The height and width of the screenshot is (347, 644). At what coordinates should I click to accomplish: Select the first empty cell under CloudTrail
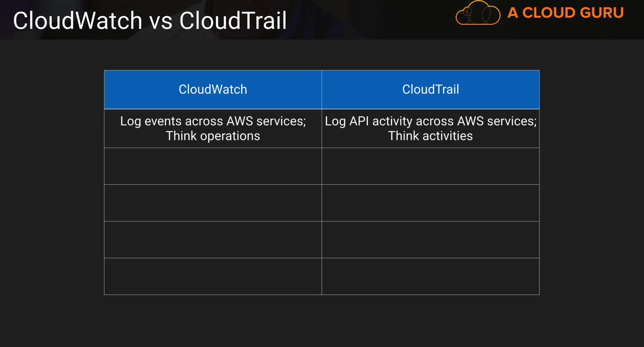pyautogui.click(x=430, y=166)
